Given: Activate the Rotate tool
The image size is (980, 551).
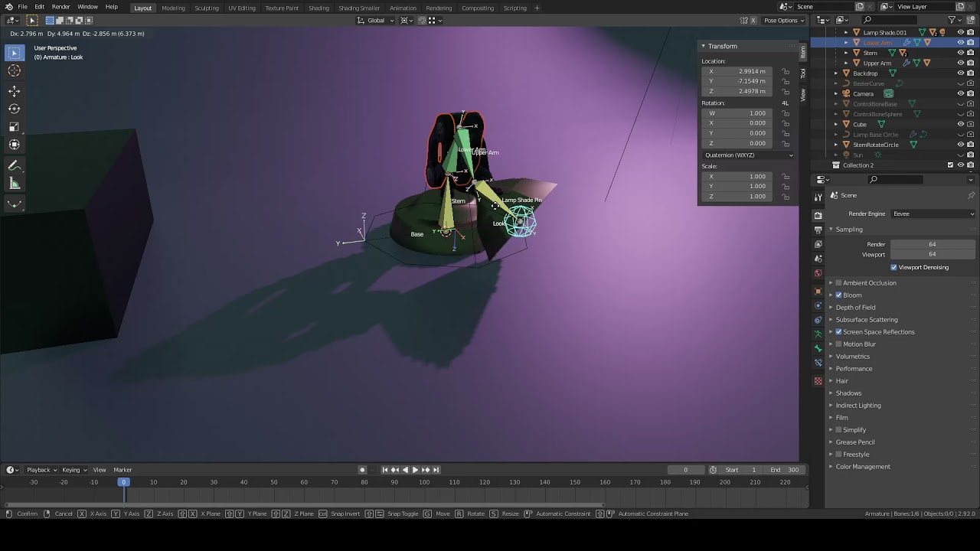Looking at the screenshot, I should click(14, 109).
